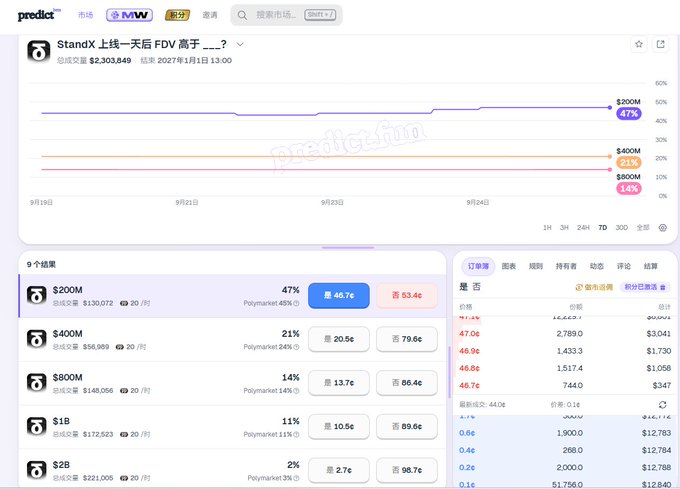
Task: Click the StandX market logo beside the title
Action: point(39,51)
